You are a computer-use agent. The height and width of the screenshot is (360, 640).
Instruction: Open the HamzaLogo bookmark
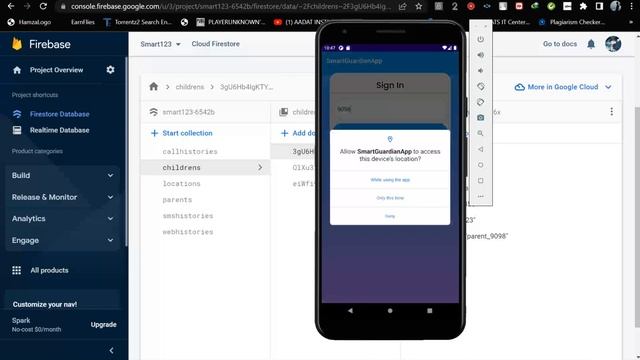(29, 22)
